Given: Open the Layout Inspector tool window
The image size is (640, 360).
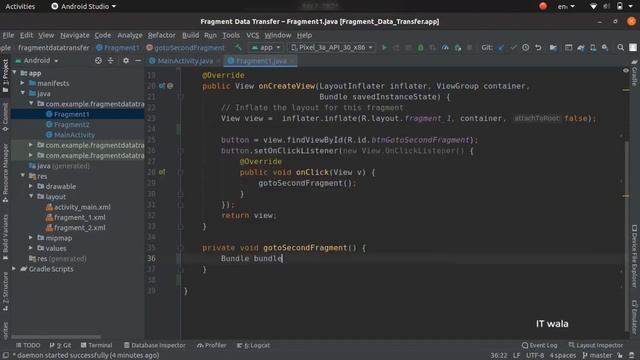Looking at the screenshot, I should point(596,345).
